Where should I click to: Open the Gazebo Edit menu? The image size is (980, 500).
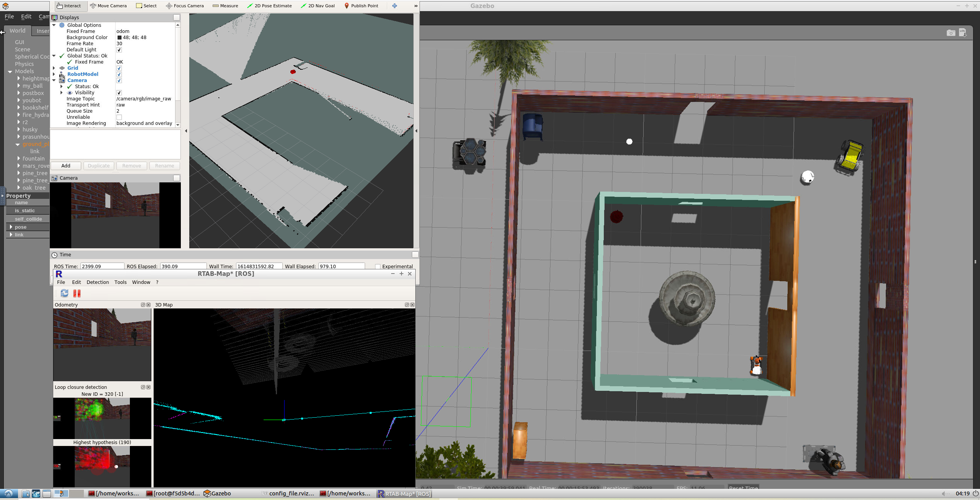[x=26, y=16]
